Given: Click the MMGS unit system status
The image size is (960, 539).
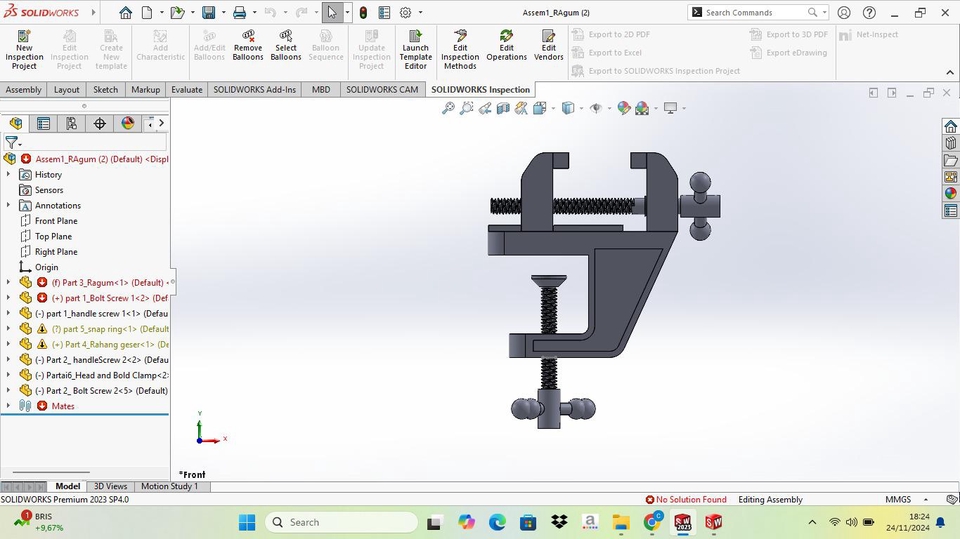Looking at the screenshot, I should pos(898,499).
